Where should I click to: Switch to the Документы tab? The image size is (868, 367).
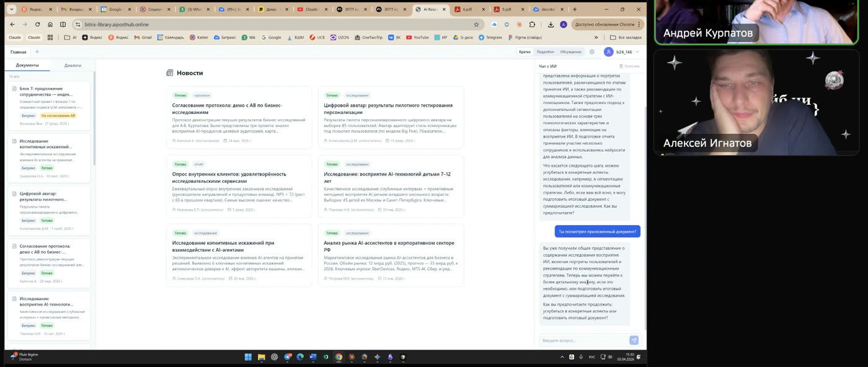[x=27, y=65]
